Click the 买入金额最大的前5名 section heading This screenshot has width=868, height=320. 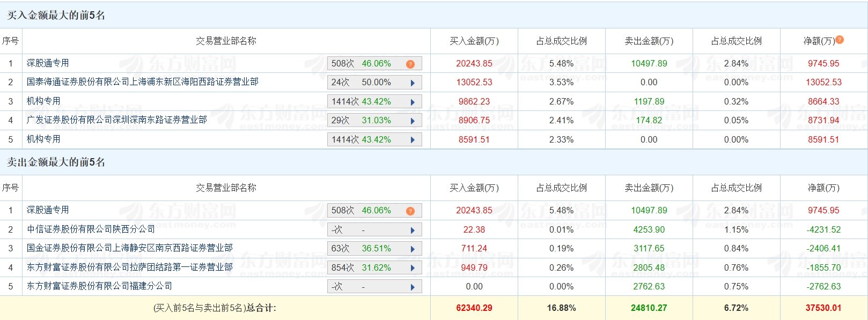click(x=56, y=15)
